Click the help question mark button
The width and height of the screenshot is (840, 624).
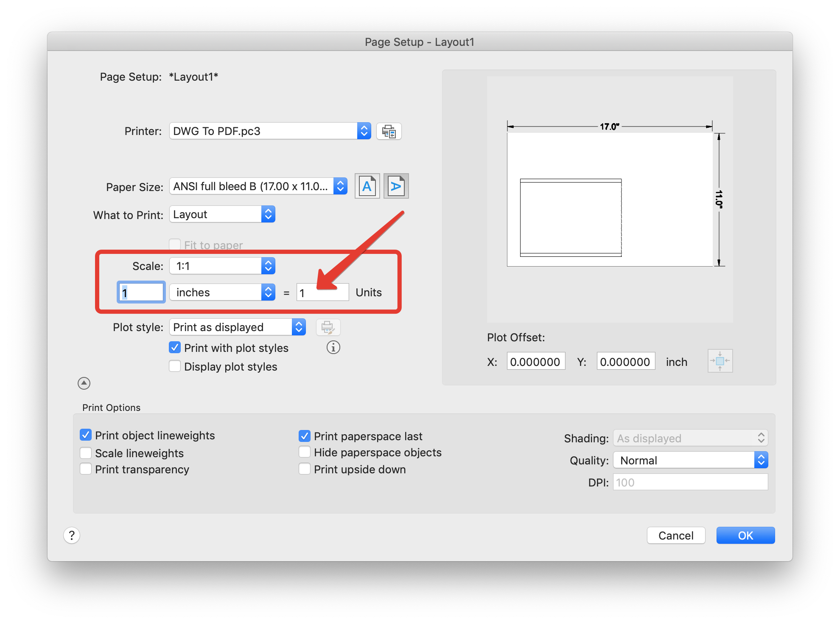[x=72, y=535]
